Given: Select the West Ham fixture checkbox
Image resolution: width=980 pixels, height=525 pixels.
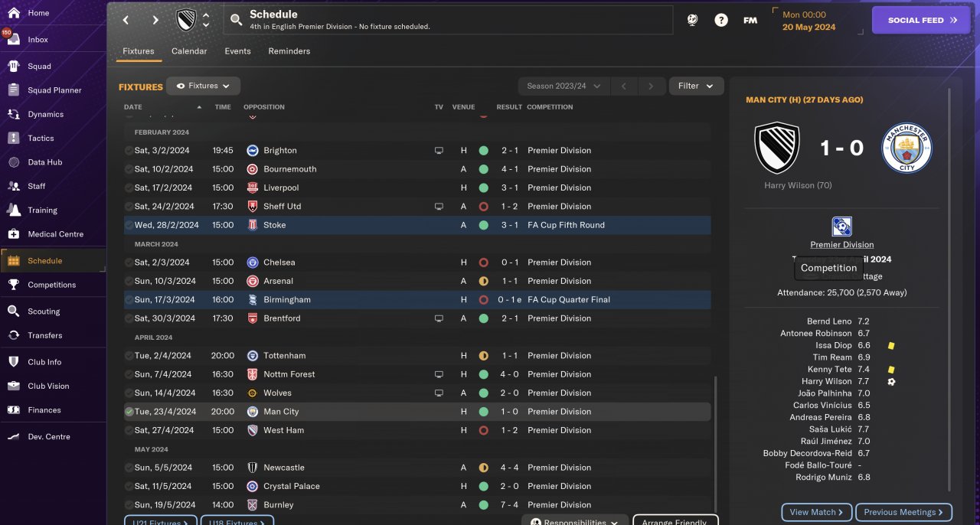Looking at the screenshot, I should coord(129,430).
